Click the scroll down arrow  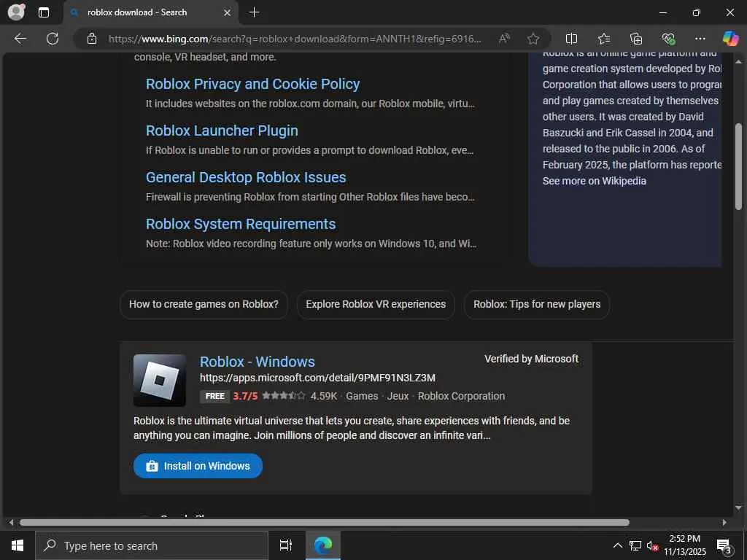click(x=738, y=507)
